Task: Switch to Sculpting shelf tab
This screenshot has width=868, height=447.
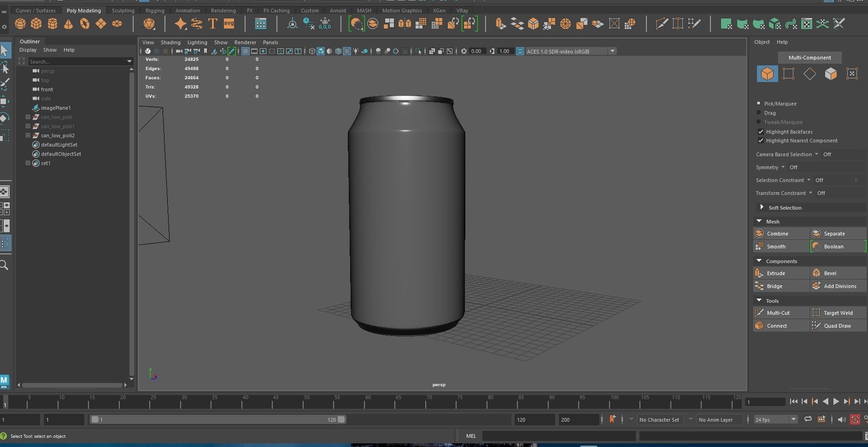Action: click(x=123, y=11)
